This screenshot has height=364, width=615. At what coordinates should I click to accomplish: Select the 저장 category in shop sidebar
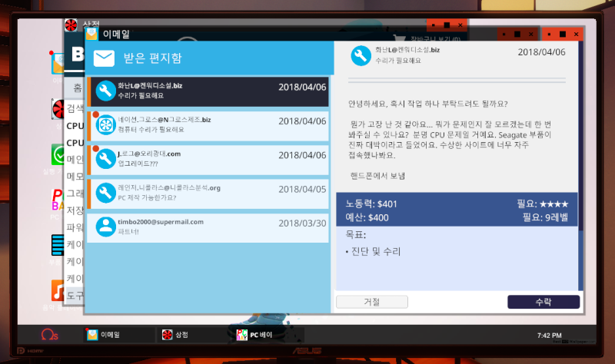pos(75,210)
